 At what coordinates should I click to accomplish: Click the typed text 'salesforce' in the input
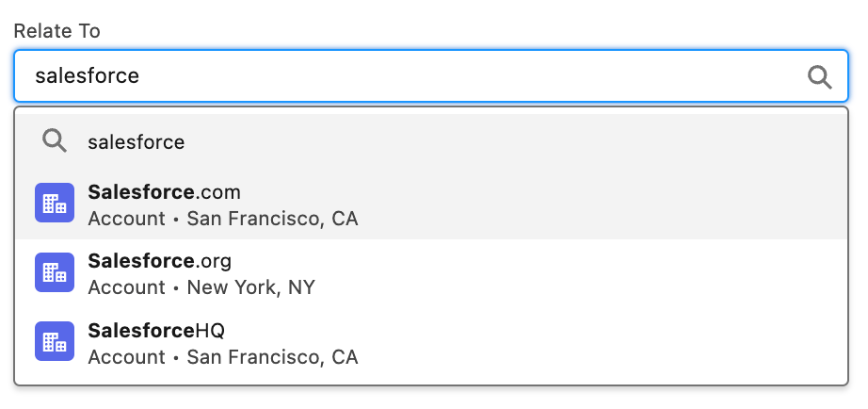tap(87, 76)
